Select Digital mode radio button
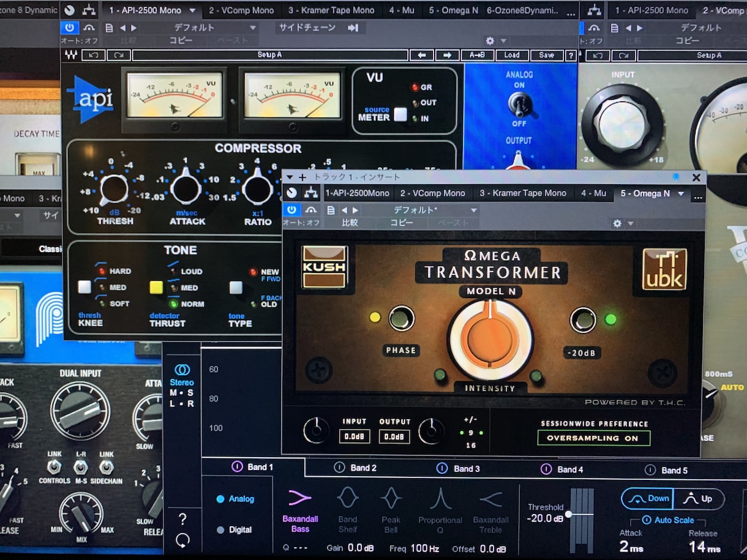Viewport: 747px width, 560px height. 220,530
